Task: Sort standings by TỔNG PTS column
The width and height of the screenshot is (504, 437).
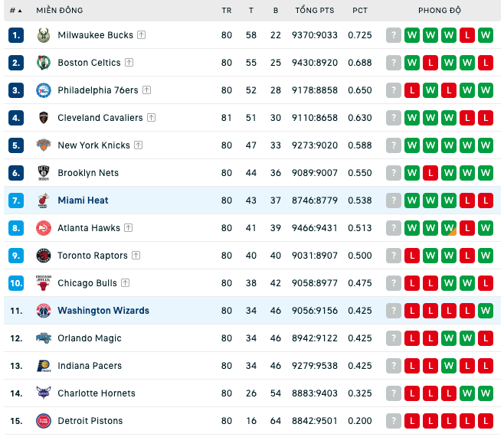Action: pyautogui.click(x=315, y=11)
